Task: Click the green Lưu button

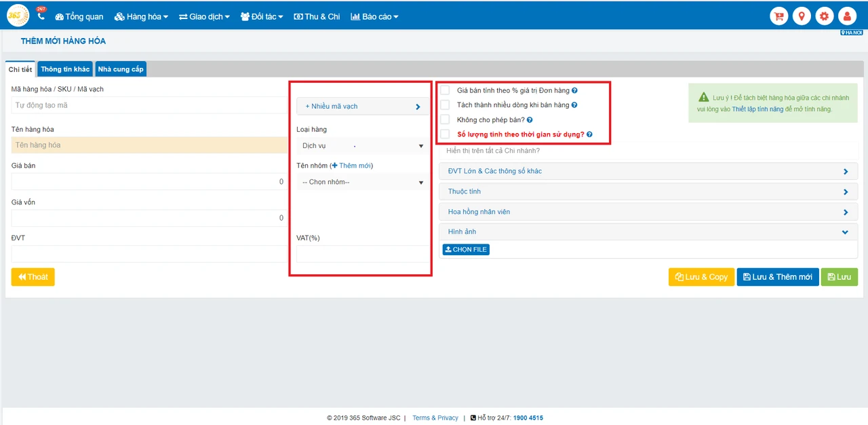Action: [840, 277]
